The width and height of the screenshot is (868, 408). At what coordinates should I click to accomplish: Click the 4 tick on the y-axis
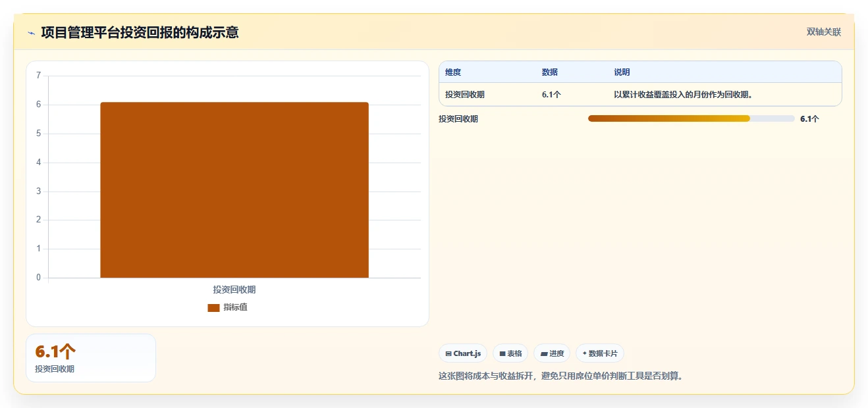pyautogui.click(x=38, y=163)
